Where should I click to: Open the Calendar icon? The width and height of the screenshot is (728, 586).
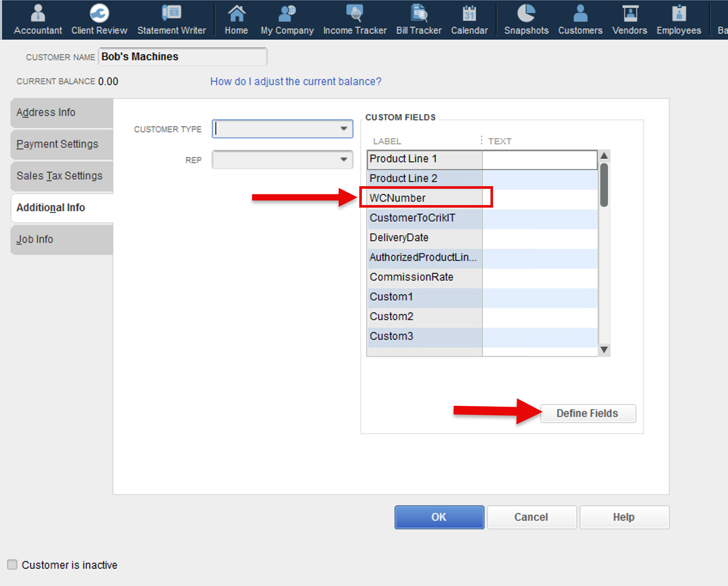(469, 19)
